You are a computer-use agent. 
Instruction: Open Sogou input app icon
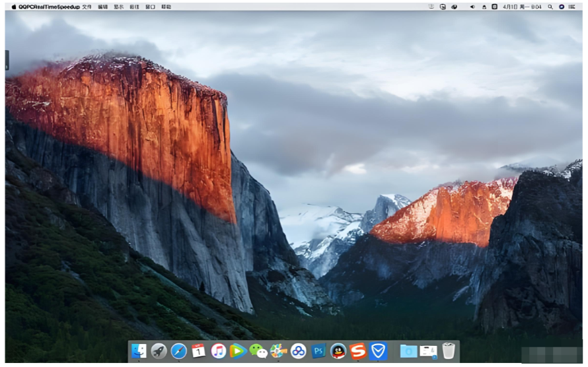(358, 351)
